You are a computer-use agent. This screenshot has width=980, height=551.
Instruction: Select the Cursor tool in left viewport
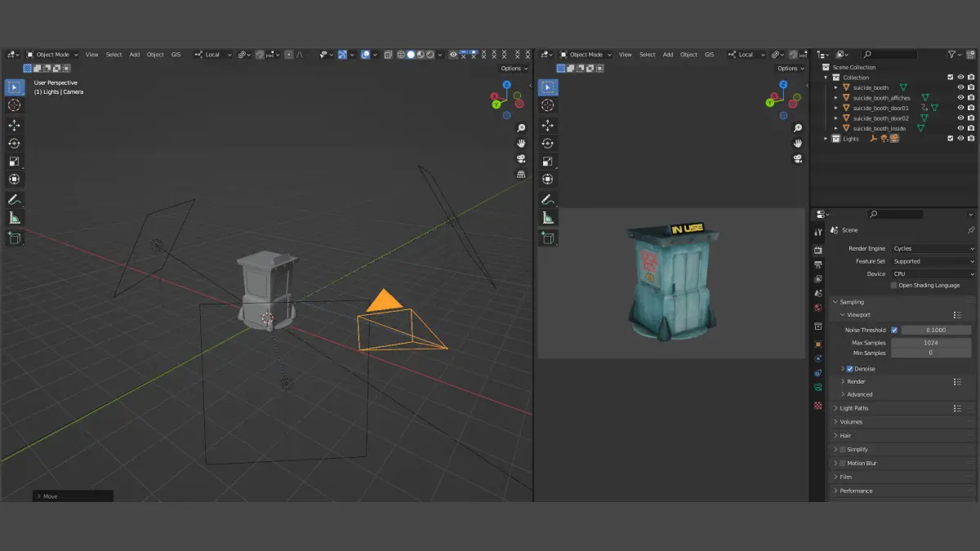pyautogui.click(x=15, y=105)
